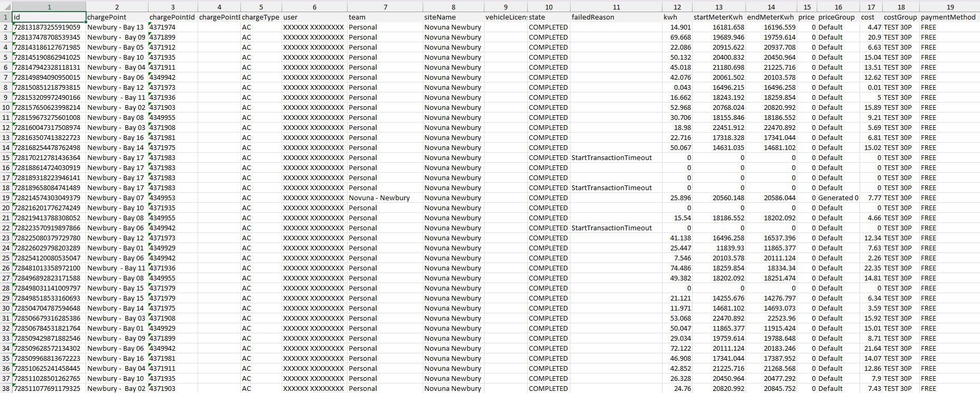980x393 pixels.
Task: Click the select-all corner of the sheet
Action: pos(6,7)
